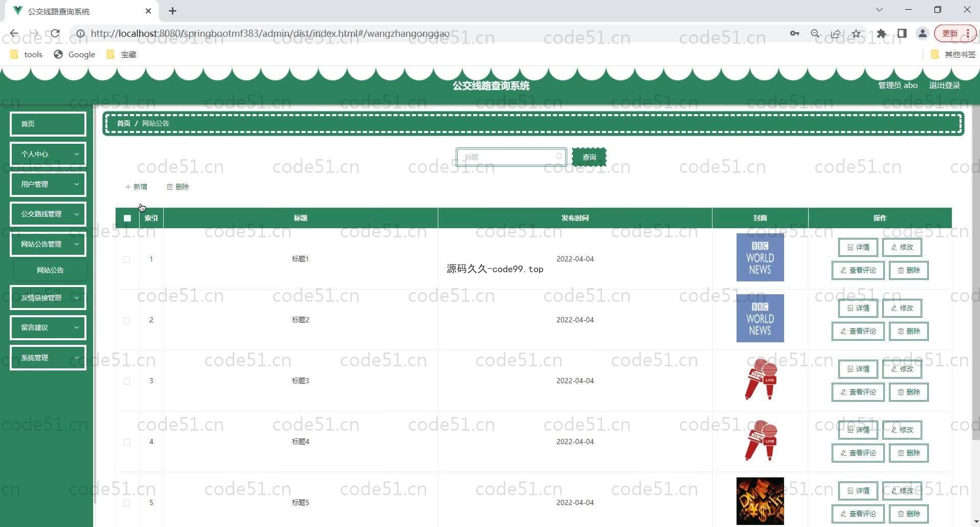The width and height of the screenshot is (980, 527).
Task: Click the 更新 browser update button
Action: pos(950,33)
